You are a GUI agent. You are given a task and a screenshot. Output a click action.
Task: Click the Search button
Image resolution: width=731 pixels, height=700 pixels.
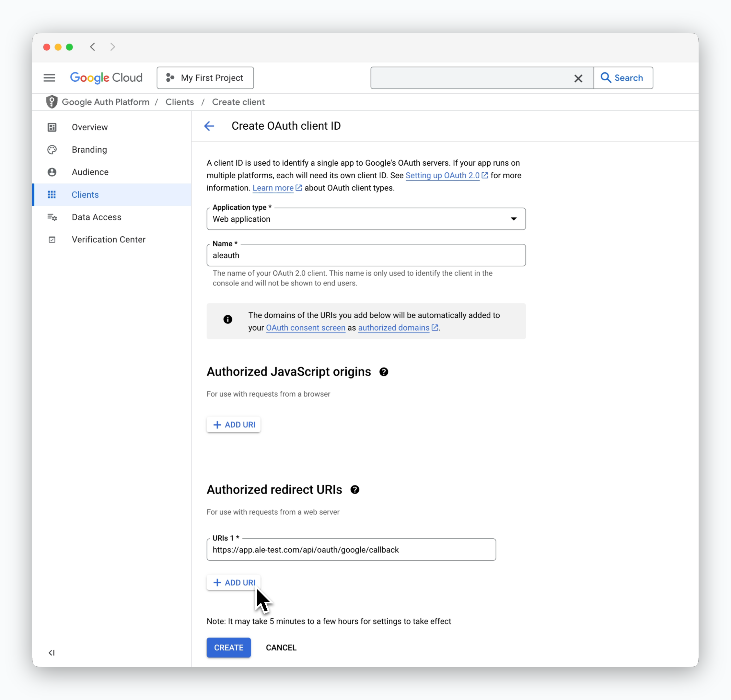tap(623, 77)
